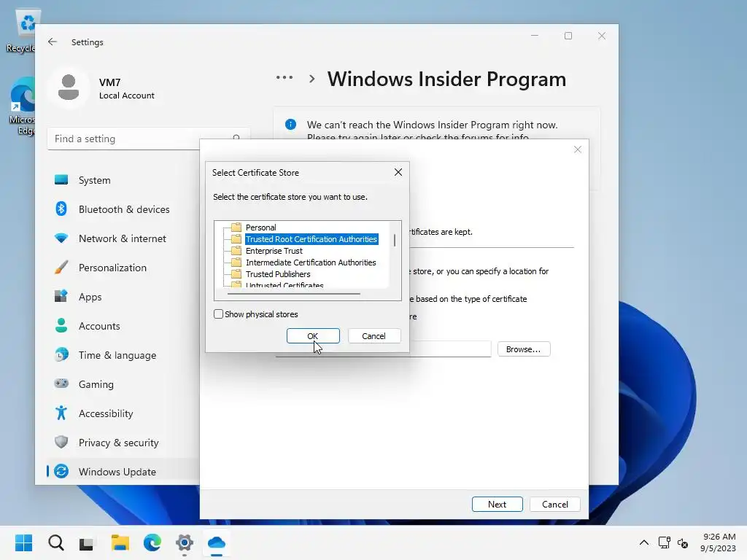Switch to Settings app in taskbar
The height and width of the screenshot is (560, 747).
click(185, 542)
